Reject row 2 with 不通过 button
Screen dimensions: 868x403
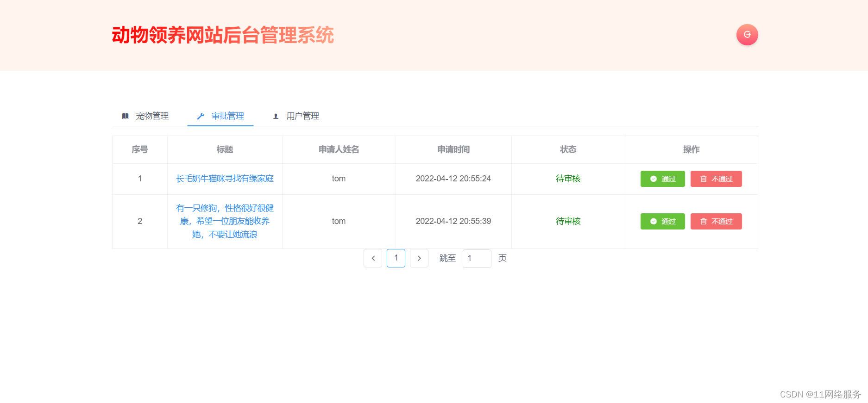tap(716, 222)
